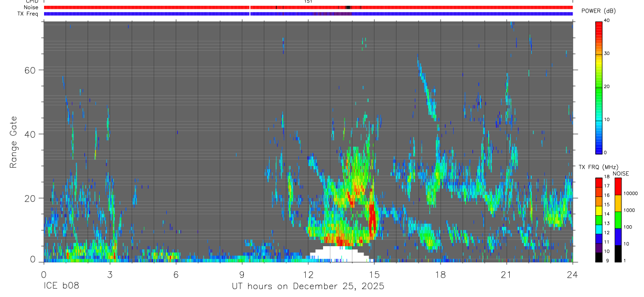Click the yellow 14–15 MHz TX FRQ swatch
The width and height of the screenshot is (644, 297).
coord(599,211)
